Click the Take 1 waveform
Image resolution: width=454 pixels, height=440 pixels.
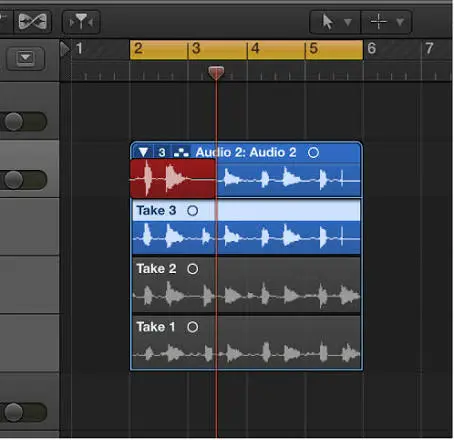(x=246, y=353)
